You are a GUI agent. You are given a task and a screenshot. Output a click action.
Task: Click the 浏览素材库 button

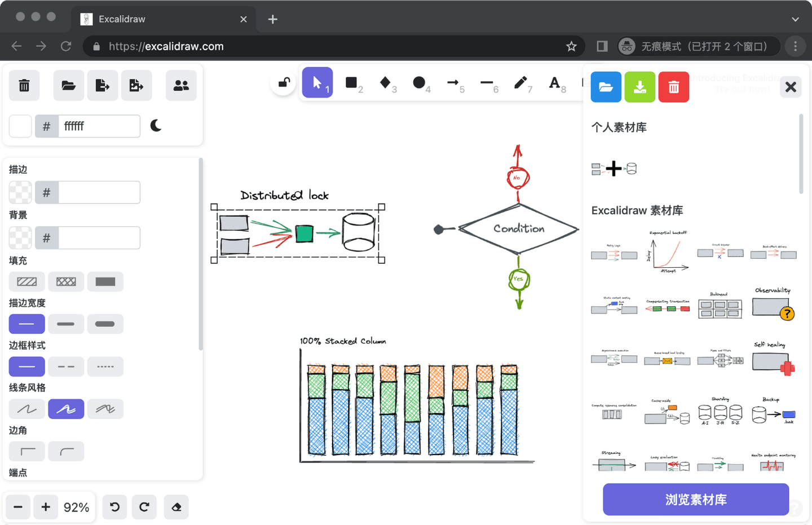(x=696, y=500)
